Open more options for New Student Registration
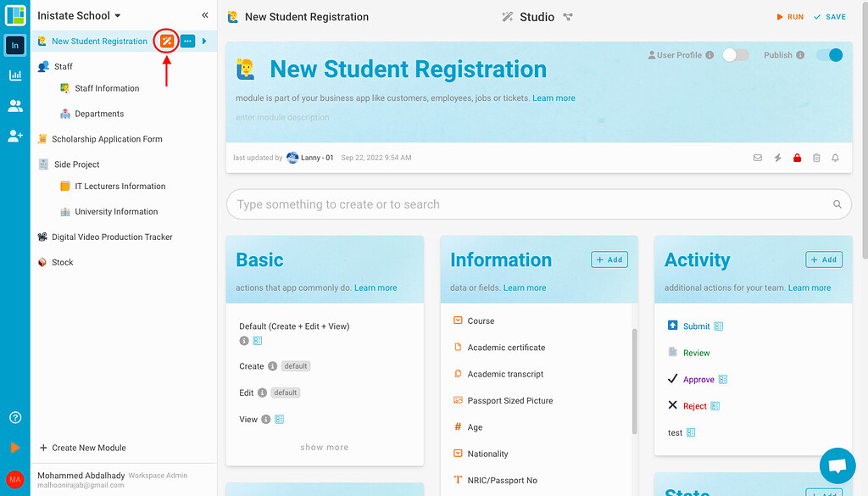Screen dimensions: 868x496 click(188, 41)
